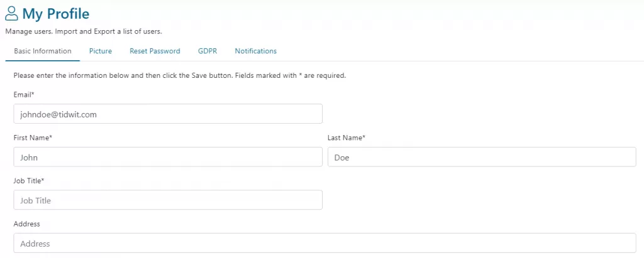This screenshot has width=644, height=258.
Task: Focus the Address text field
Action: [x=325, y=243]
